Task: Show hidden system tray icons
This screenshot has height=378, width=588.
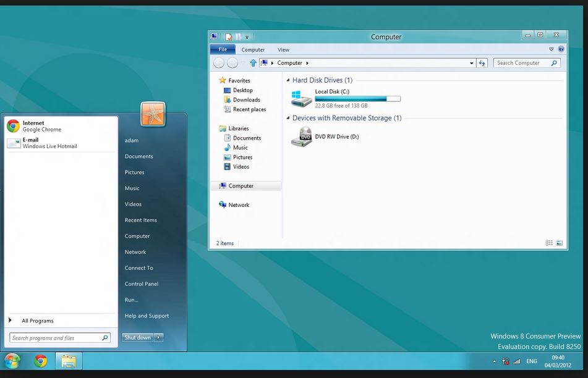Action: click(494, 361)
